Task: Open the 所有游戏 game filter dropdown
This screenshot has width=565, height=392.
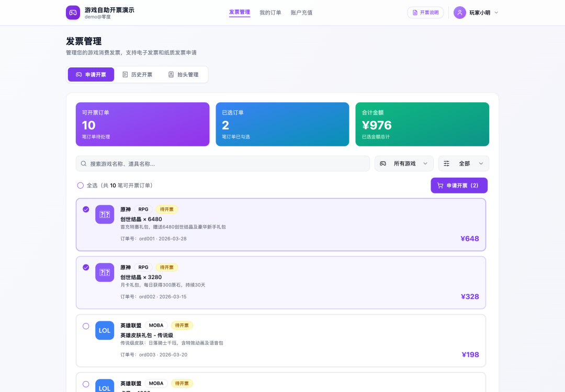Action: [404, 164]
